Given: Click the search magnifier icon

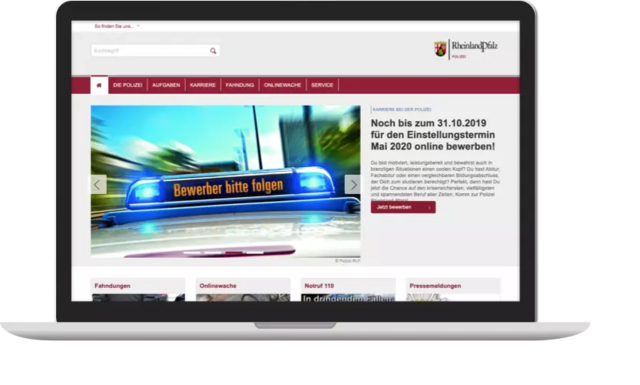Looking at the screenshot, I should 213,51.
